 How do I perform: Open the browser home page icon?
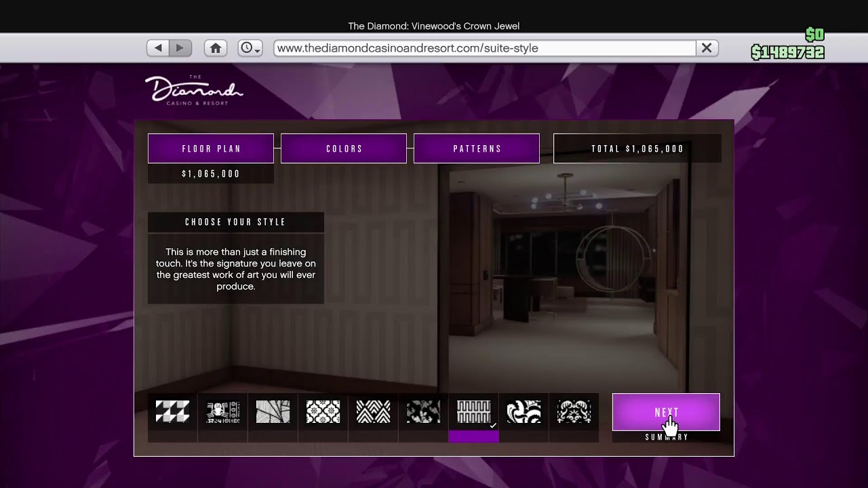(216, 48)
